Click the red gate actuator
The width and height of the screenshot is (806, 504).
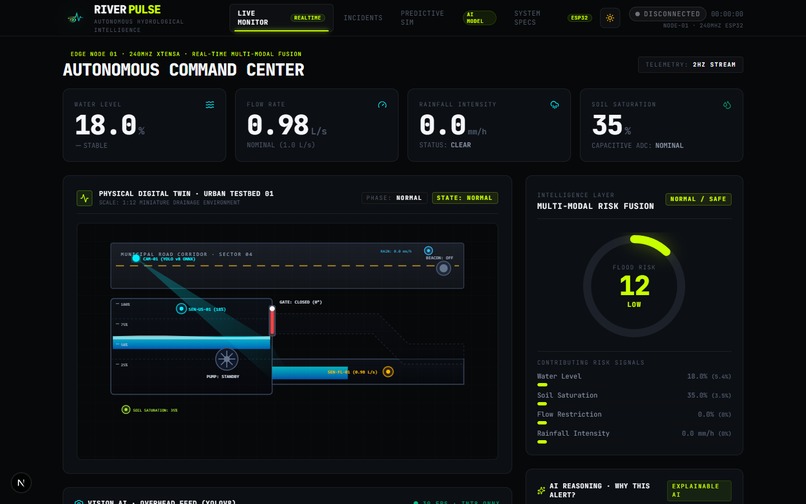(x=272, y=321)
